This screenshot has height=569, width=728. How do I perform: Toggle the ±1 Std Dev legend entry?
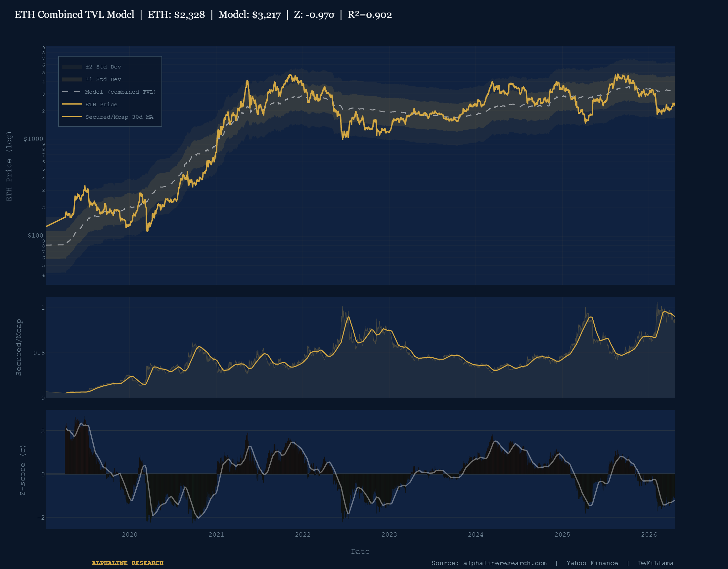(x=103, y=79)
